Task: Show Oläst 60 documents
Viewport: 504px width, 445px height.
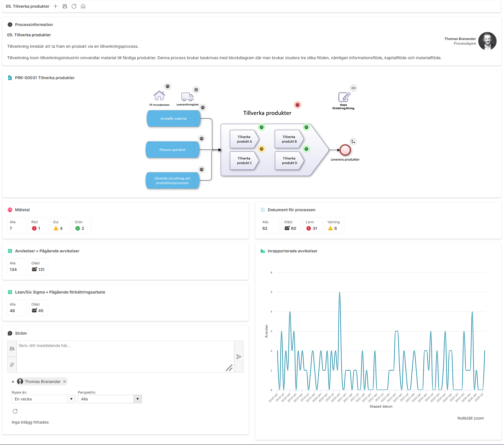Action: [291, 226]
